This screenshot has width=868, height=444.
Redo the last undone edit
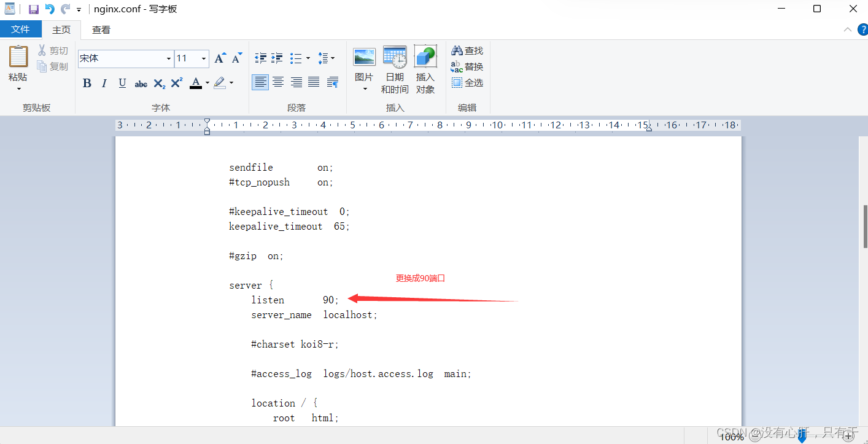coord(65,9)
